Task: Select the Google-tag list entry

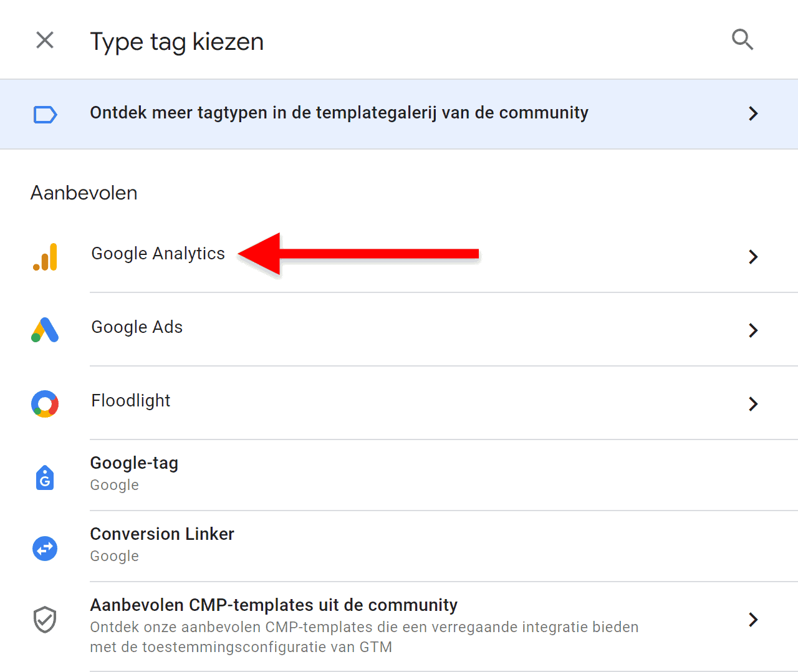Action: click(134, 463)
